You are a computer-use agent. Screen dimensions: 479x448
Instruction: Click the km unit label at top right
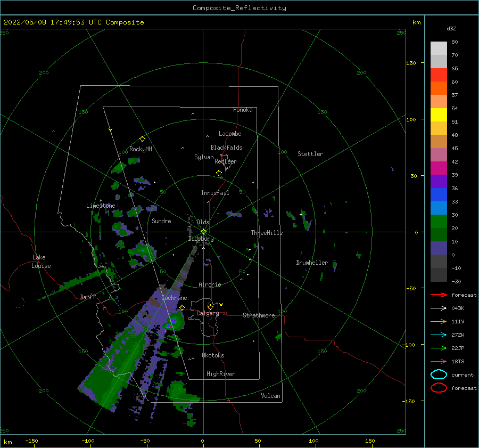click(416, 22)
